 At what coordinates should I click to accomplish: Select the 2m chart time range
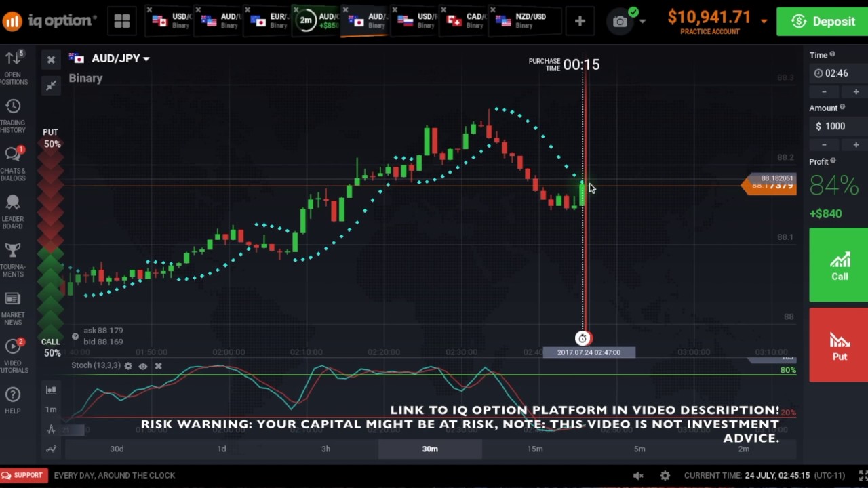point(744,449)
